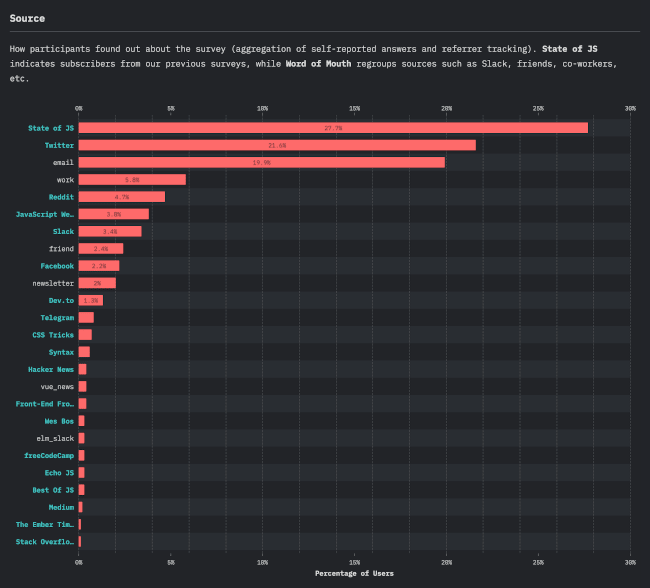
Task: Open the Wes Bos source link
Action: coord(59,421)
